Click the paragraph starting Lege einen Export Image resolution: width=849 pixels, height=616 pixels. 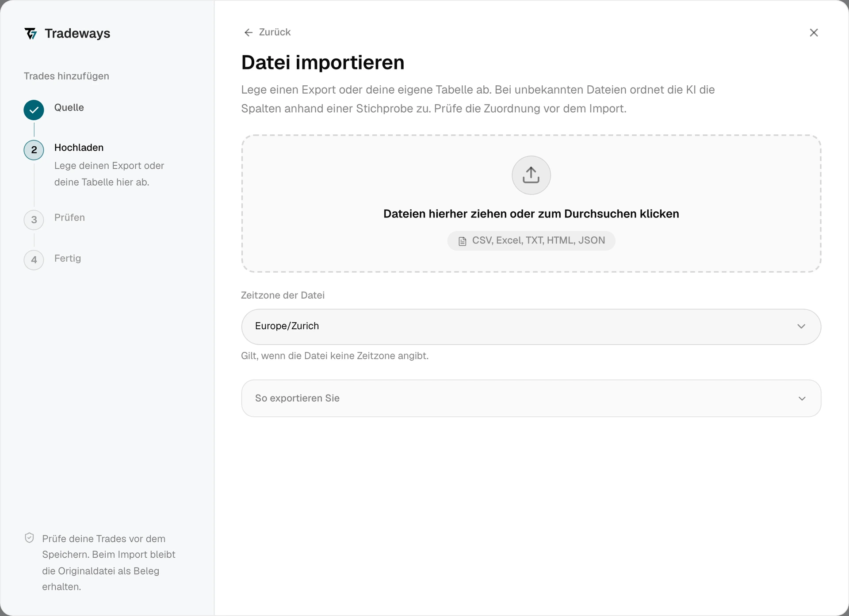478,99
